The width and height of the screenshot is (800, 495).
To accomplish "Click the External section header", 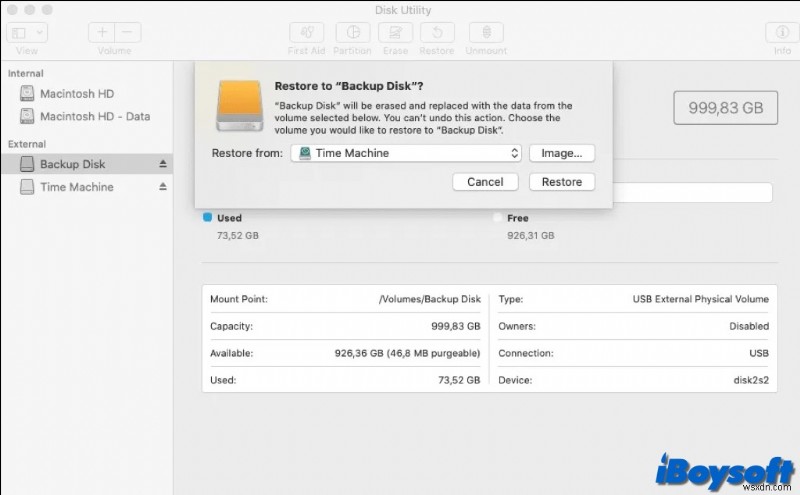I will click(27, 144).
